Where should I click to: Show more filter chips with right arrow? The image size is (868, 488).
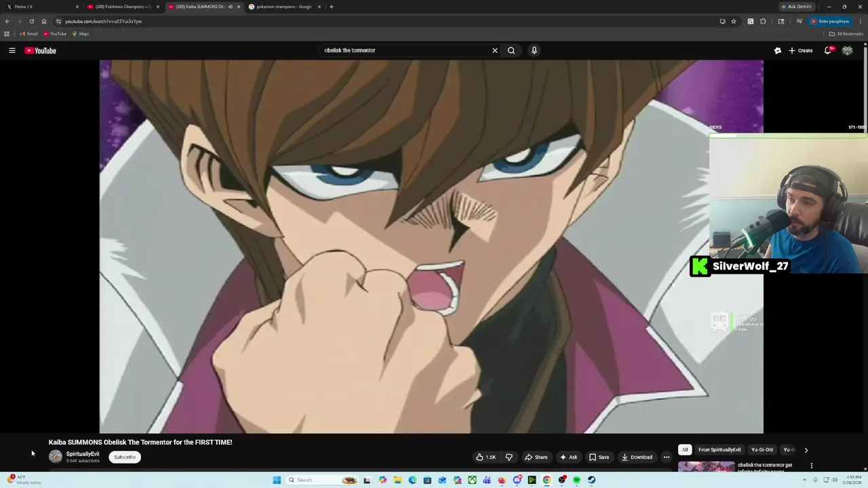pyautogui.click(x=806, y=450)
